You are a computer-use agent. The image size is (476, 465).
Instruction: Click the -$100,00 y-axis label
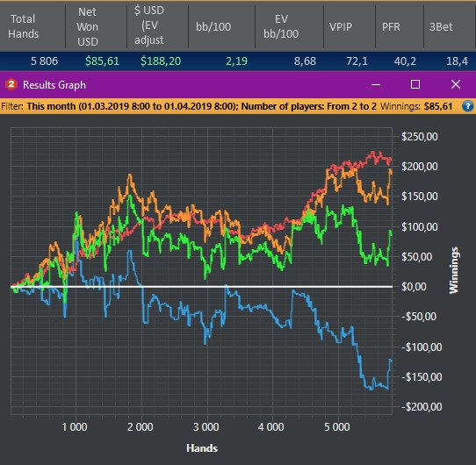pos(422,347)
